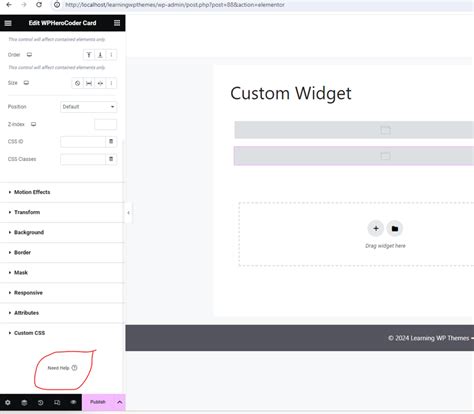
Task: Choose custom Order option
Action: coord(111,55)
